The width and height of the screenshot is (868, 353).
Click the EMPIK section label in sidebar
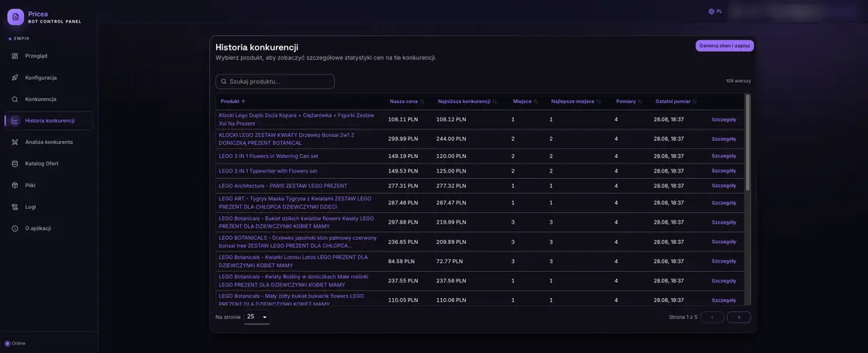pyautogui.click(x=22, y=39)
